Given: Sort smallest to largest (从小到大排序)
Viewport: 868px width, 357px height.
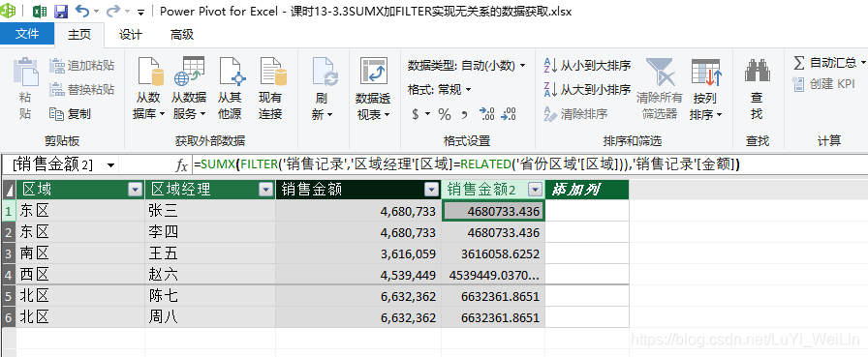Looking at the screenshot, I should (x=587, y=66).
